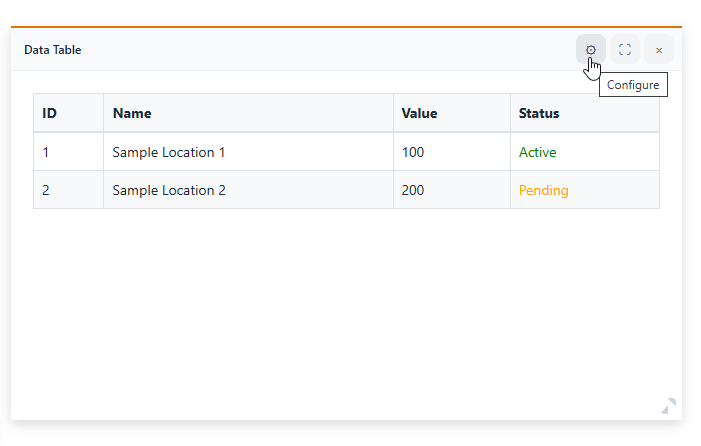The width and height of the screenshot is (701, 446).
Task: Click the Value column header
Action: tap(419, 113)
